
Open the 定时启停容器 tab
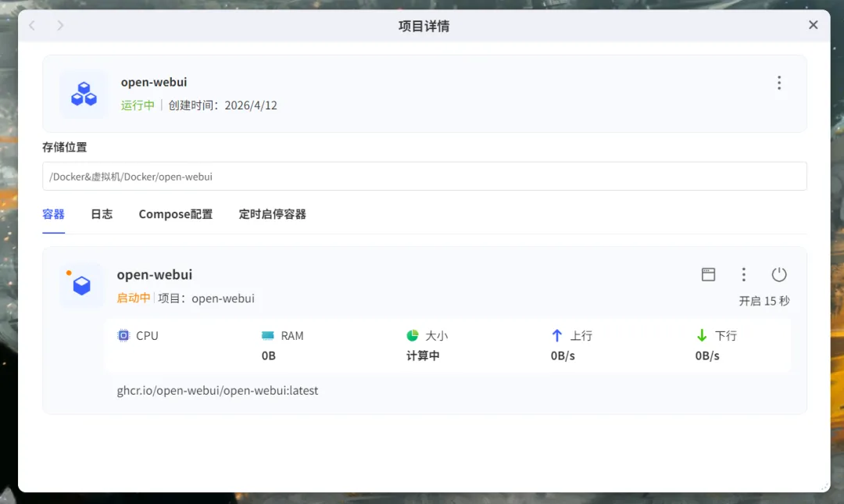tap(273, 214)
